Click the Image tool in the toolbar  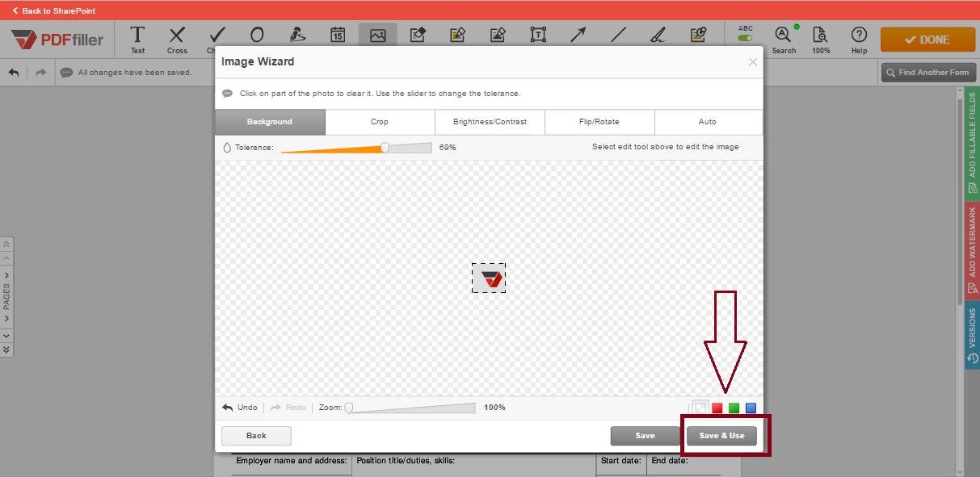coord(377,36)
